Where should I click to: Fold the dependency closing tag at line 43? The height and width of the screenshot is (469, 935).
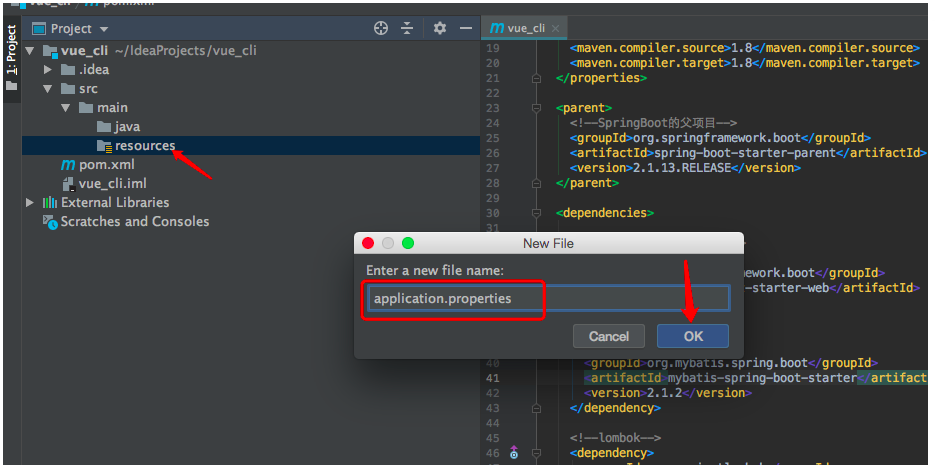[536, 408]
